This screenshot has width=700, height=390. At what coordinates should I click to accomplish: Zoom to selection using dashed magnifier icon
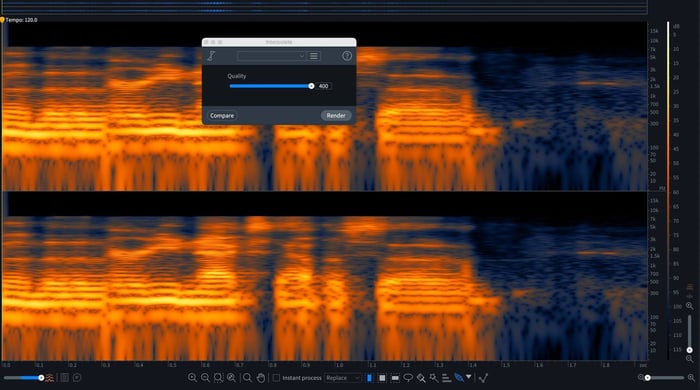[218, 378]
